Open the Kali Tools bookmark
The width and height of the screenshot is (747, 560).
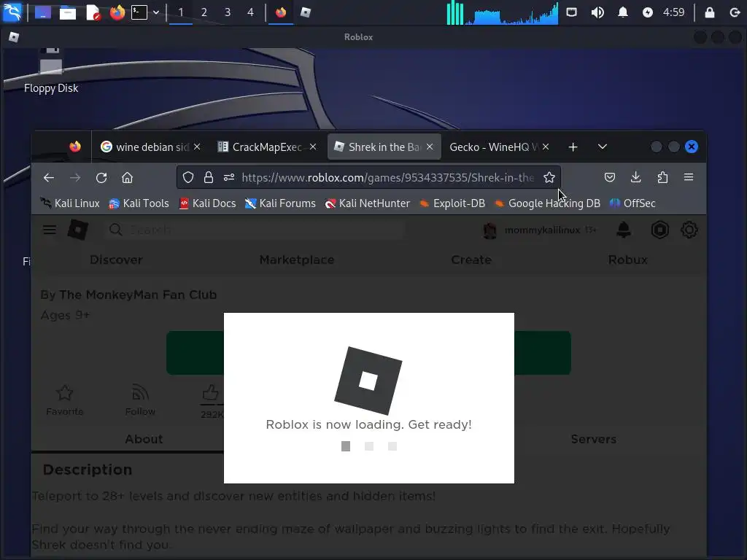[139, 203]
